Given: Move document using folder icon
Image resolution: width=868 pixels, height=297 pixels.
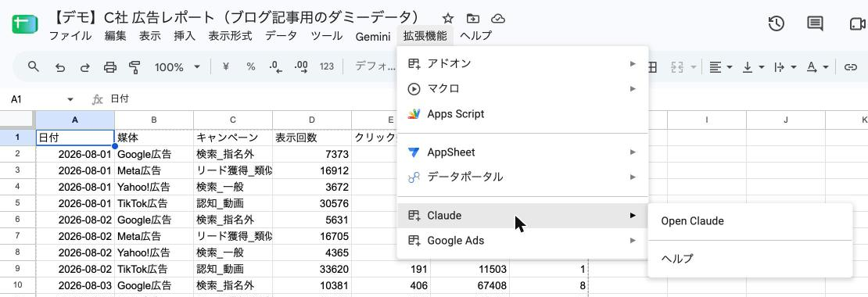Looking at the screenshot, I should 473,19.
